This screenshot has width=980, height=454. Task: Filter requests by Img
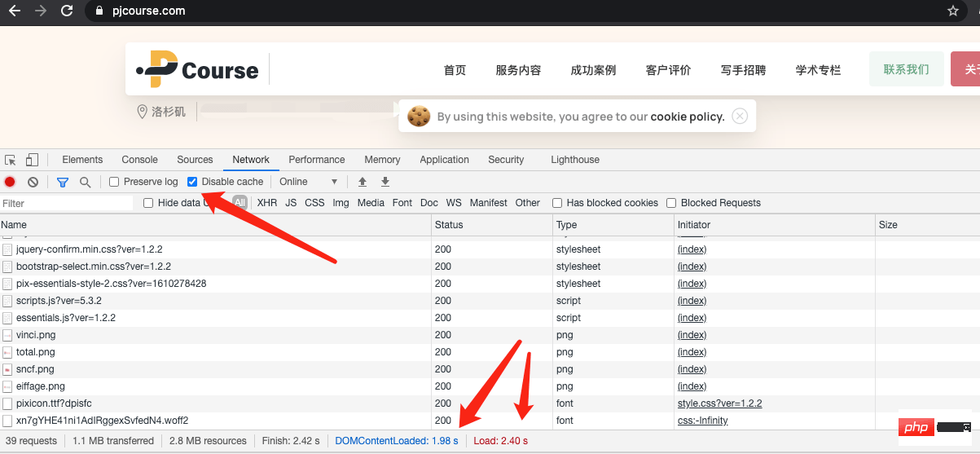341,203
